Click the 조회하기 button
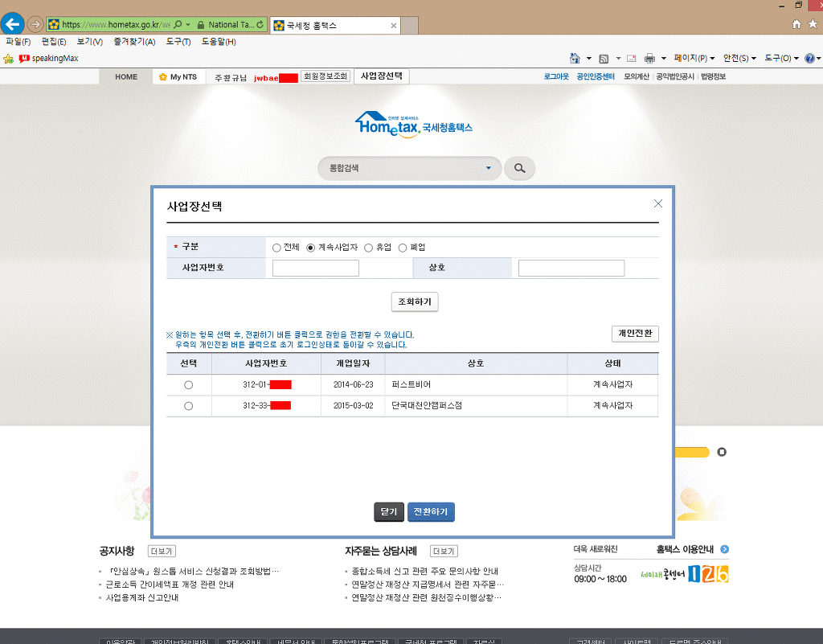 [415, 301]
